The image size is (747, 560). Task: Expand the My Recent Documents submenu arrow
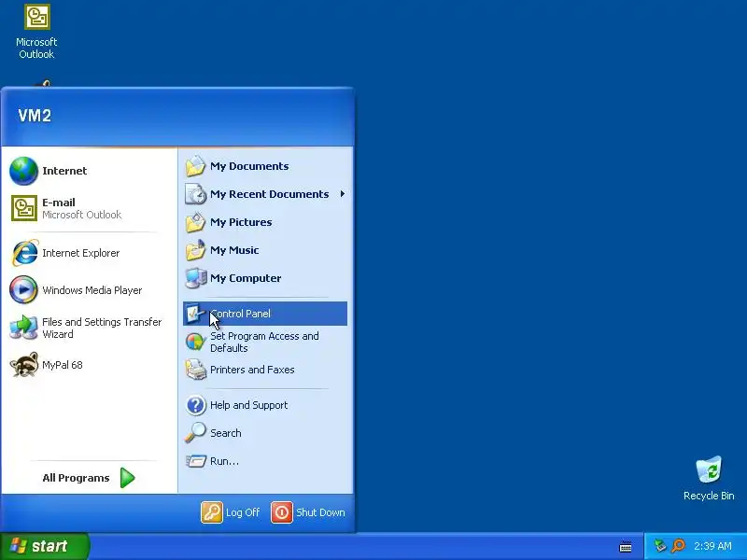coord(342,194)
